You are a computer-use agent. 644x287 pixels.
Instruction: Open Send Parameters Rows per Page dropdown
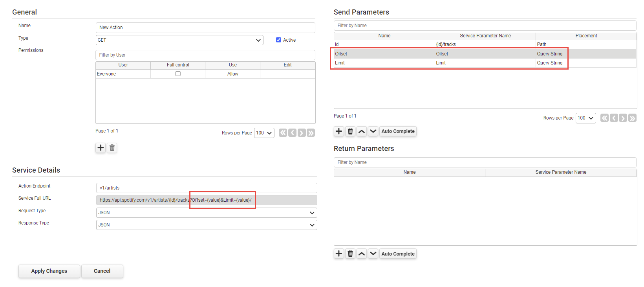tap(586, 118)
